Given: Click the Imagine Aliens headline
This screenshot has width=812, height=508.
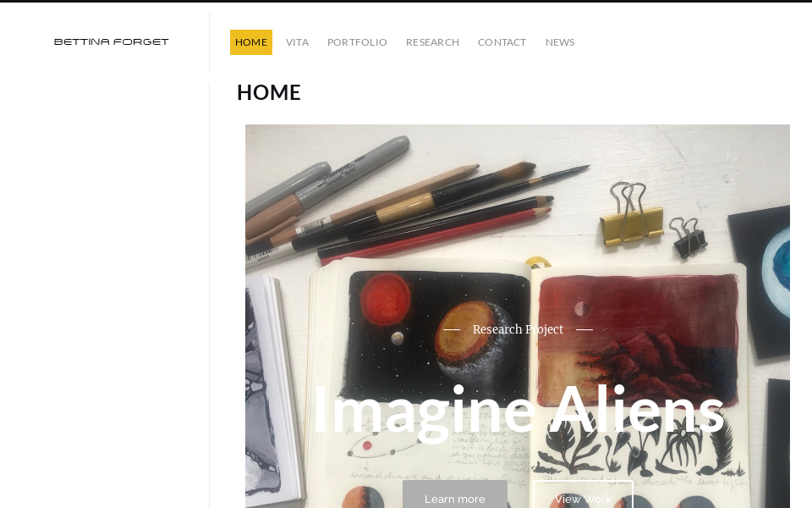Looking at the screenshot, I should (518, 411).
